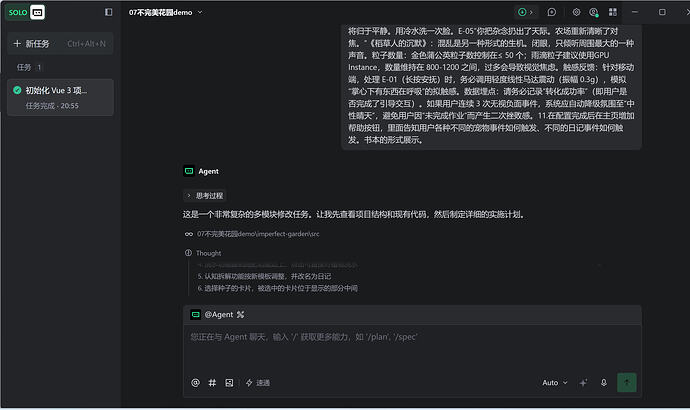The width and height of the screenshot is (690, 410).
Task: Click the @Agent avatar icon in input header
Action: tap(195, 315)
